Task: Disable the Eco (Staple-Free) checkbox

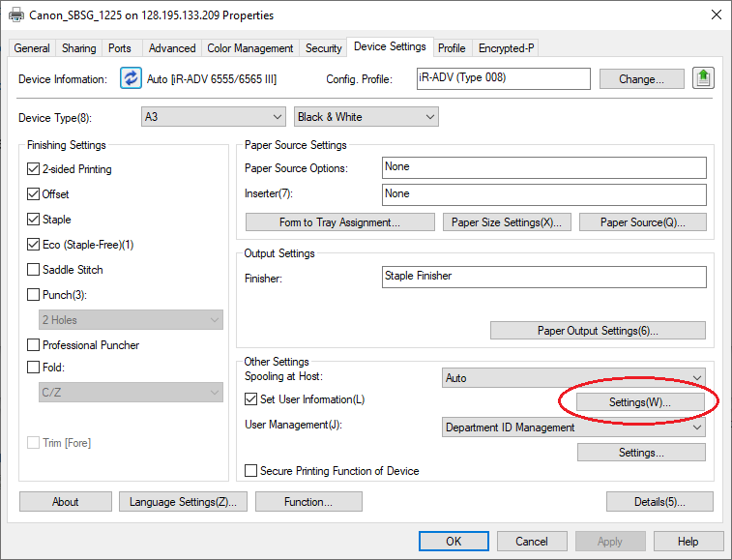Action: tap(35, 245)
